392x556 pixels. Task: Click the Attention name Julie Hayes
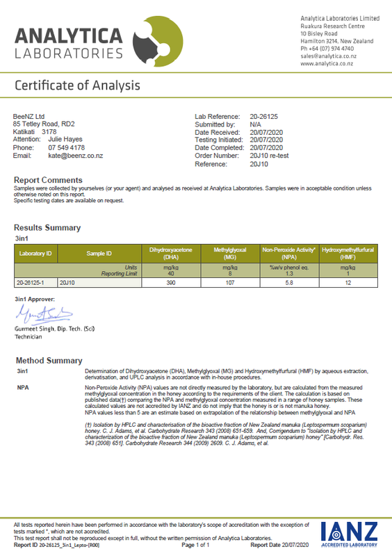pyautogui.click(x=65, y=139)
